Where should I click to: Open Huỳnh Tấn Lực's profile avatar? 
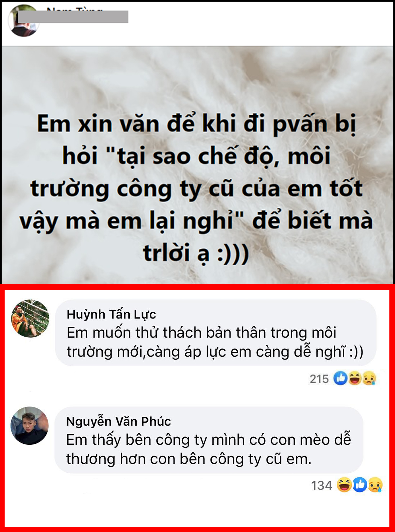(x=30, y=319)
